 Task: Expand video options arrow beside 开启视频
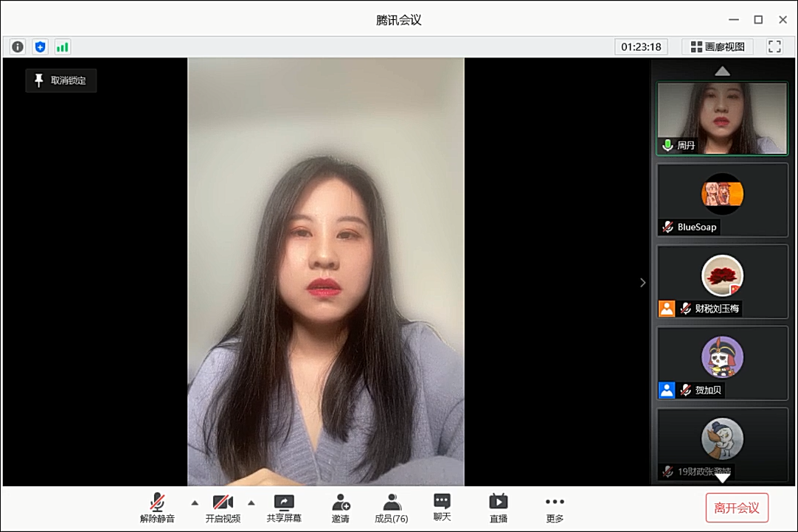coord(251,503)
